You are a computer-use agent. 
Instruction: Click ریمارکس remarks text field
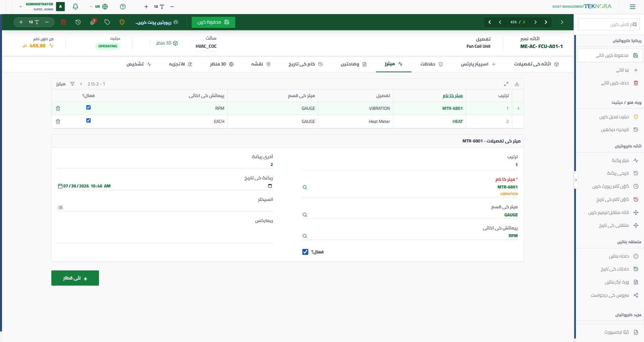tap(165, 233)
